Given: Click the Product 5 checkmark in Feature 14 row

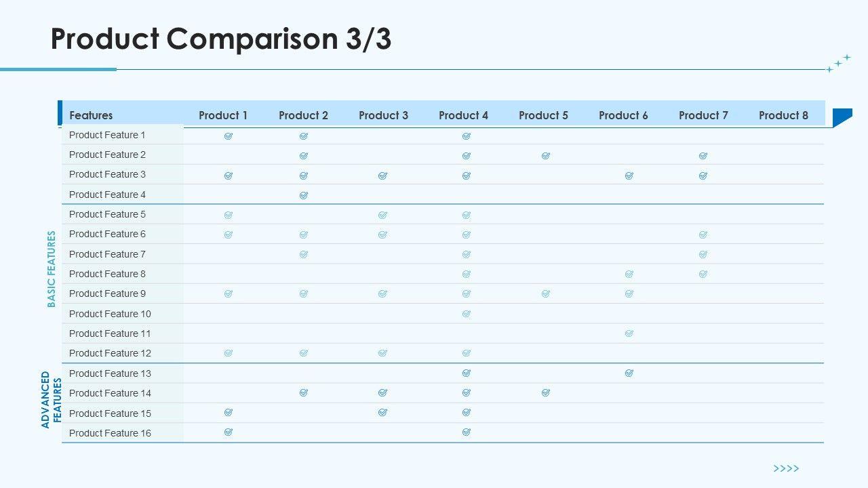Looking at the screenshot, I should coord(546,392).
